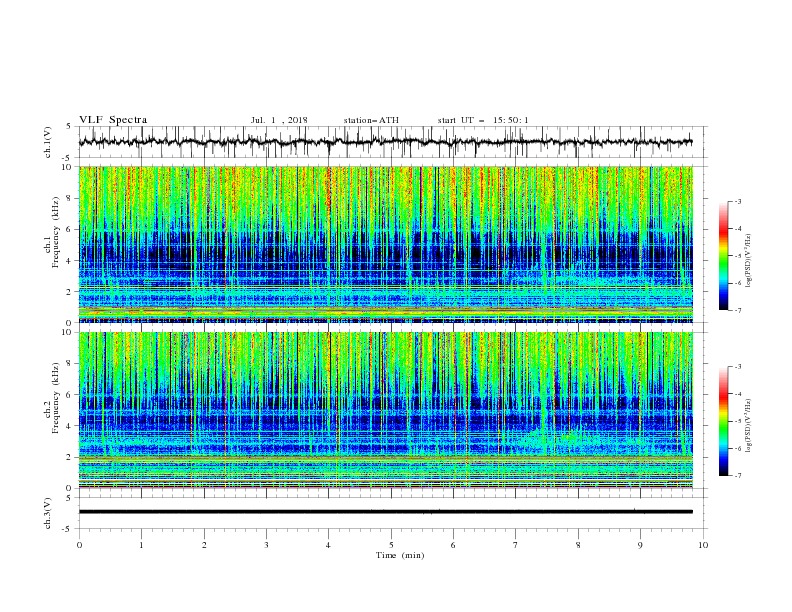
Task: Click the "5" tick on ch.3(V) axis
Action: pos(69,497)
